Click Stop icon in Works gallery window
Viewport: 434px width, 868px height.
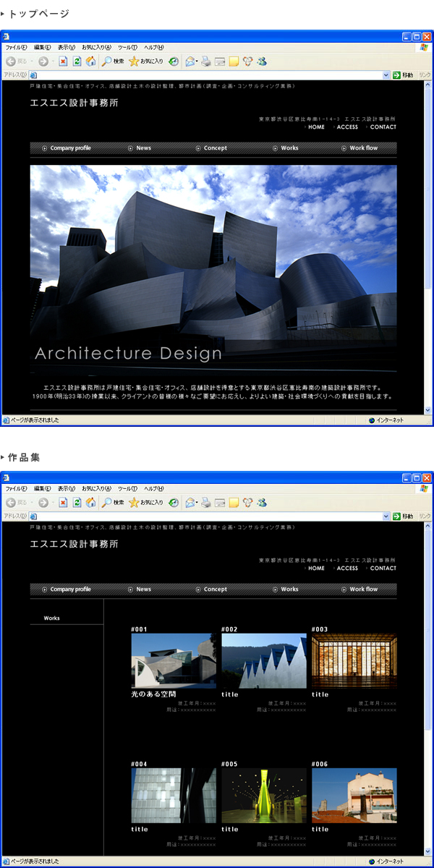63,503
